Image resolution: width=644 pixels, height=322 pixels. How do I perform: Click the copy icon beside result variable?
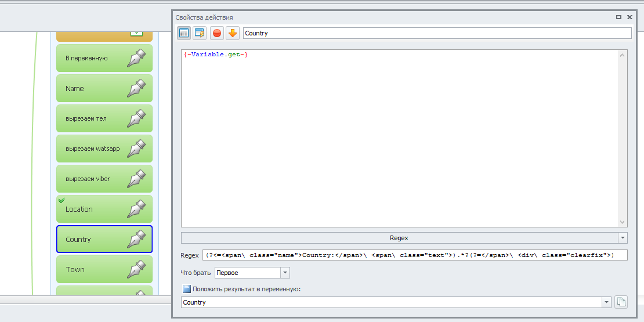[x=621, y=302]
